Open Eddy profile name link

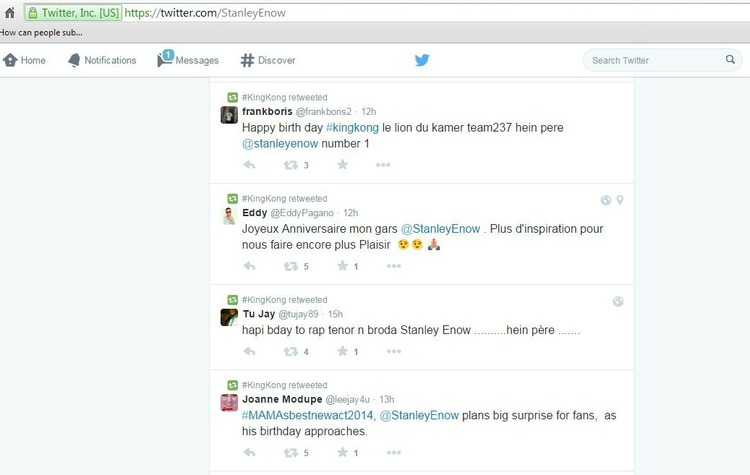[254, 213]
